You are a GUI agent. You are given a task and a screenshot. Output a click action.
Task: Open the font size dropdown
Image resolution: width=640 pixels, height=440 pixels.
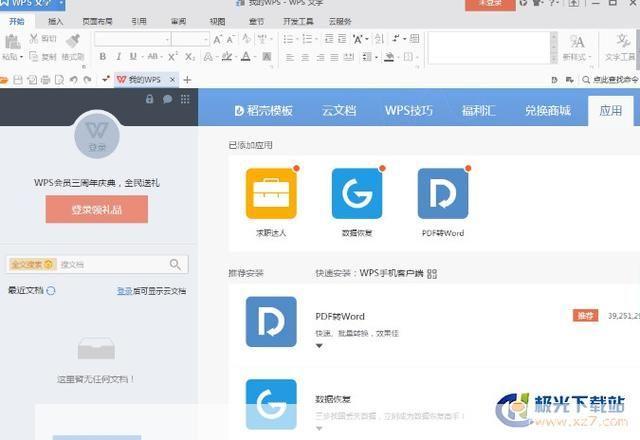click(x=206, y=40)
